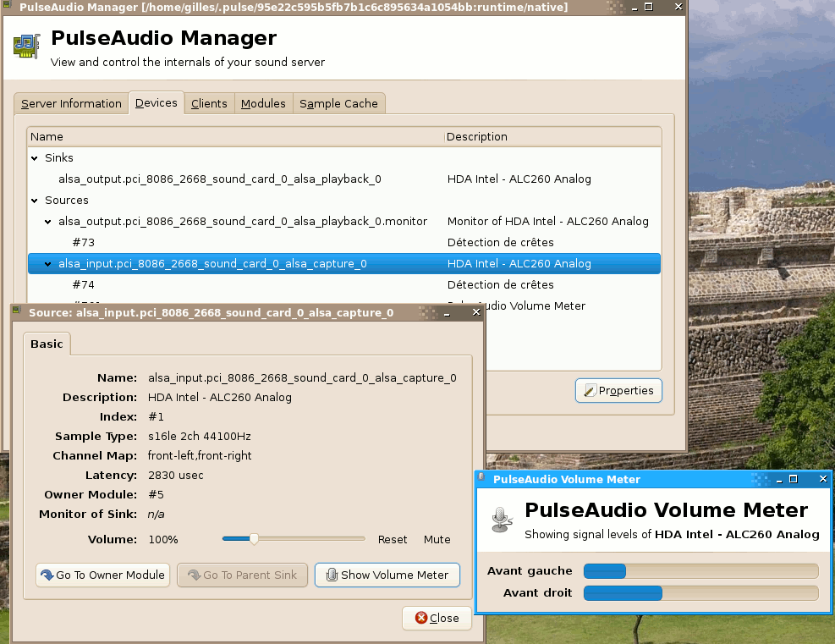Open the Clients tab
This screenshot has height=644, width=835.
click(209, 103)
